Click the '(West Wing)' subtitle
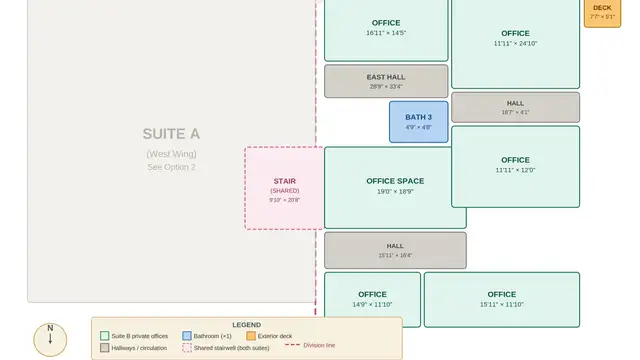640x360 pixels. point(171,154)
